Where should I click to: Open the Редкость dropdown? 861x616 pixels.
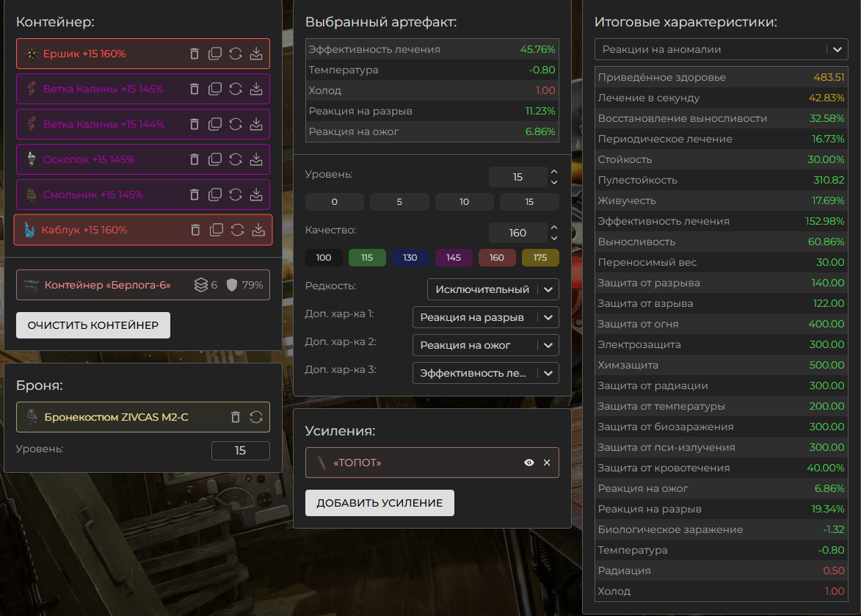pos(493,289)
